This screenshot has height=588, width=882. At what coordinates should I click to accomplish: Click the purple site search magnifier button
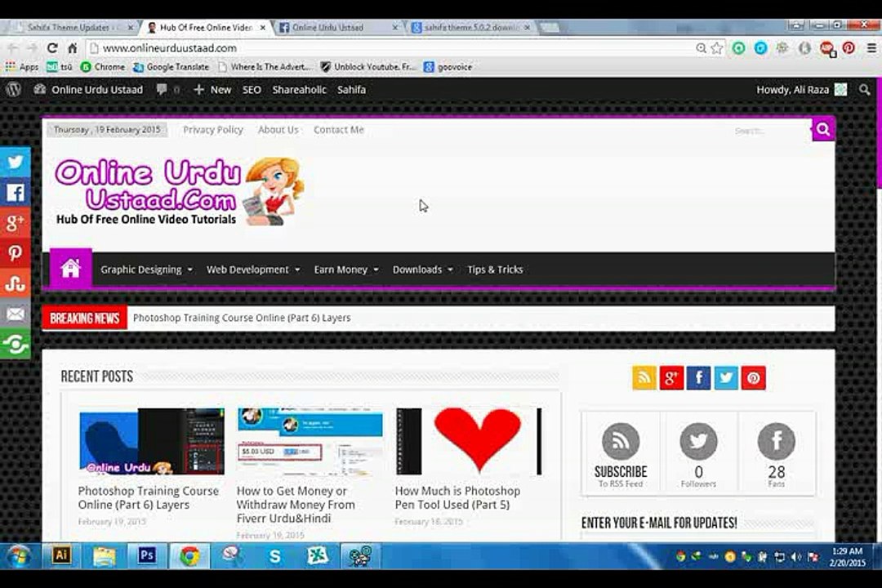[x=823, y=130]
